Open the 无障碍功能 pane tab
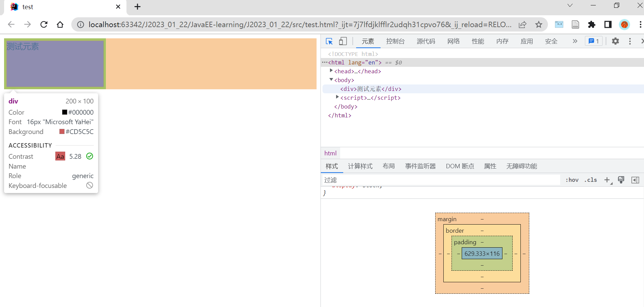644x307 pixels. (x=521, y=166)
